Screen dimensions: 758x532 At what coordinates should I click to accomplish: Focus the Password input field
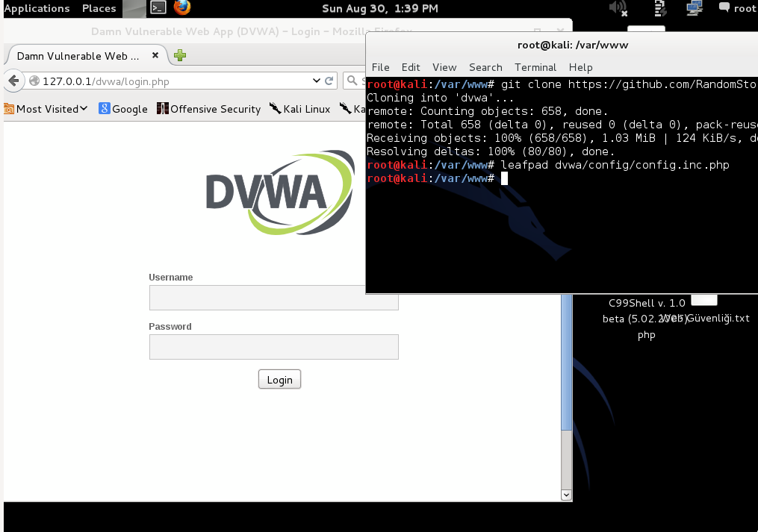click(x=273, y=347)
